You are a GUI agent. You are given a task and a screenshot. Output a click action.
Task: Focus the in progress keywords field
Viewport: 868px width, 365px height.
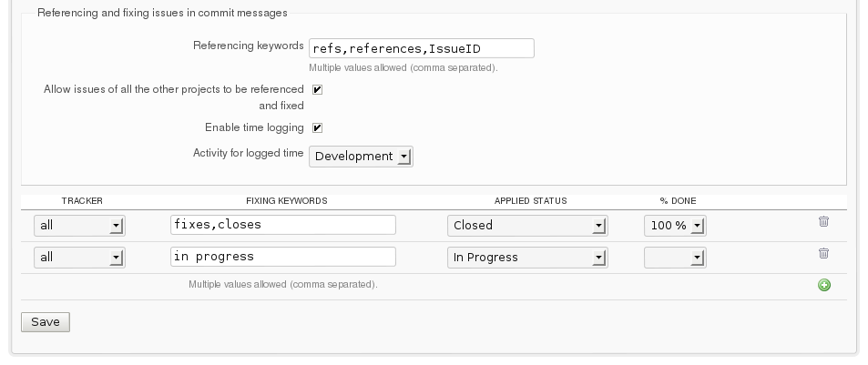tap(282, 257)
